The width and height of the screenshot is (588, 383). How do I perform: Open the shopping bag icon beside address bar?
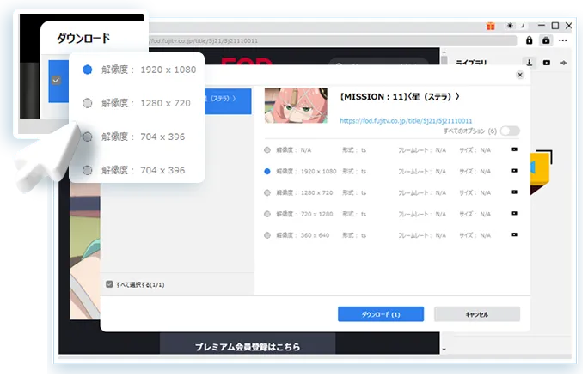[546, 40]
